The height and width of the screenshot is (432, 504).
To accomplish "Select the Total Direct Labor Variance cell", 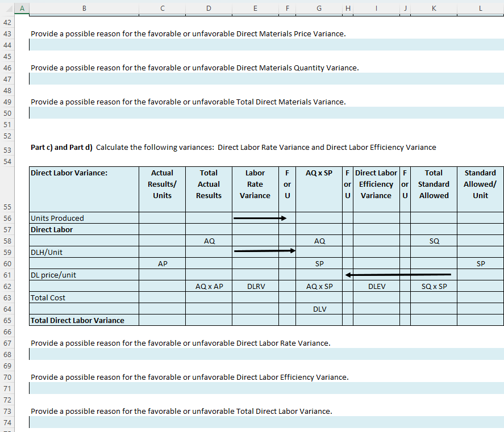I will pos(84,320).
